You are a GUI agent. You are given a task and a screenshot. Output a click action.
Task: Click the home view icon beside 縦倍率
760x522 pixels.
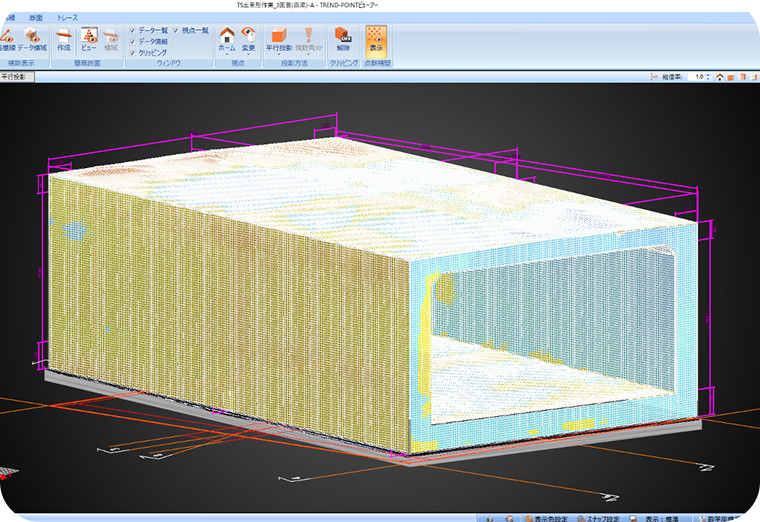[x=720, y=76]
